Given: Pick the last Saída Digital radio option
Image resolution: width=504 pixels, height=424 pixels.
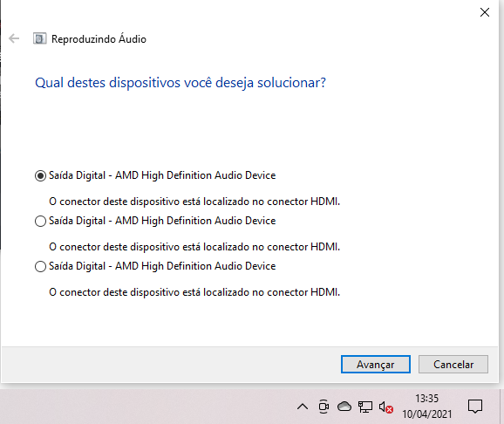Looking at the screenshot, I should (x=40, y=266).
